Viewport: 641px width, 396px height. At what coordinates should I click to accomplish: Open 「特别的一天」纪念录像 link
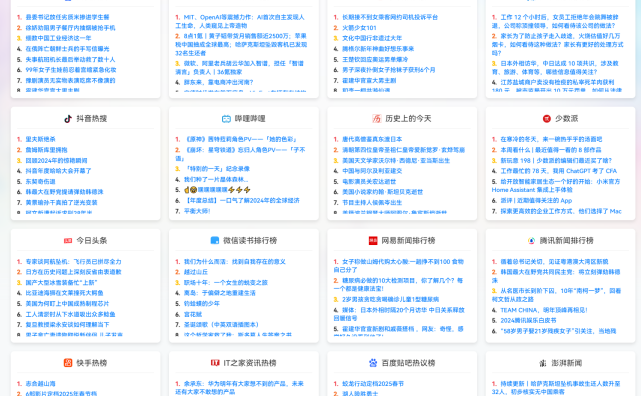tap(217, 169)
